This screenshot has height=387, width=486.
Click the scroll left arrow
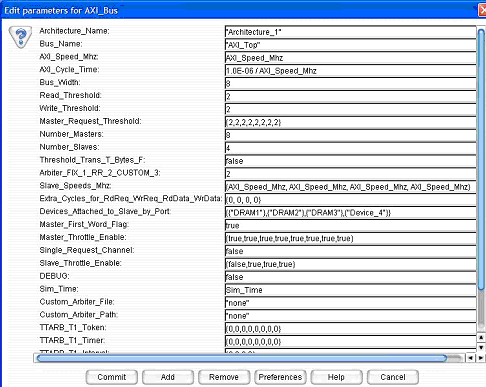pyautogui.click(x=470, y=358)
